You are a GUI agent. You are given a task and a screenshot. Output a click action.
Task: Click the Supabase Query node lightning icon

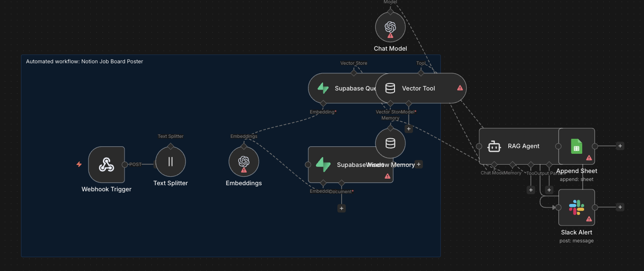tap(323, 88)
